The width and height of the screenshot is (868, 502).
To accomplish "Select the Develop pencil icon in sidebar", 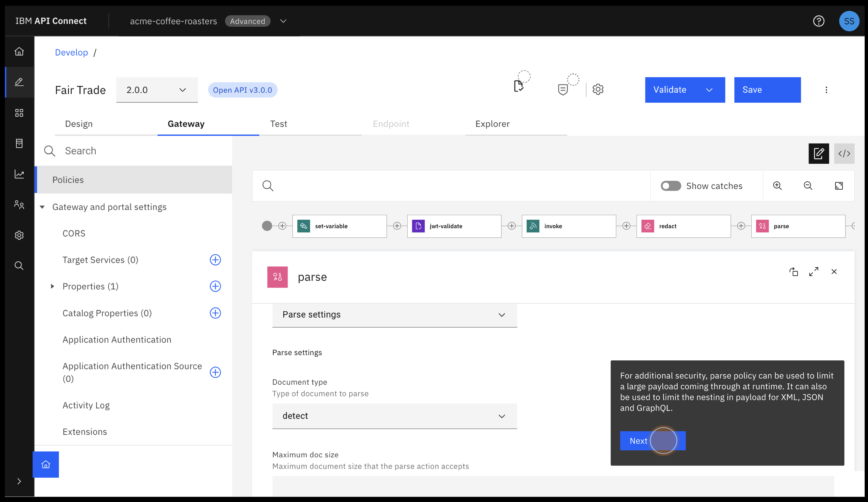I will tap(19, 82).
